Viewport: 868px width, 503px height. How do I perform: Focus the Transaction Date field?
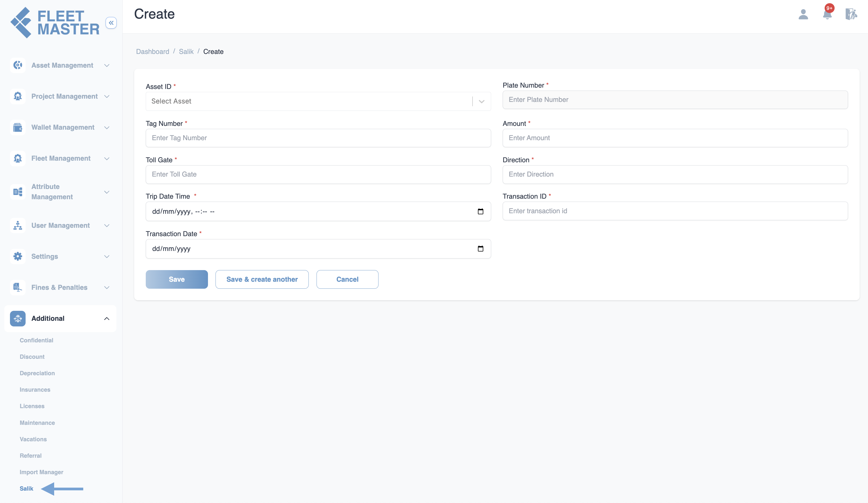(x=318, y=249)
